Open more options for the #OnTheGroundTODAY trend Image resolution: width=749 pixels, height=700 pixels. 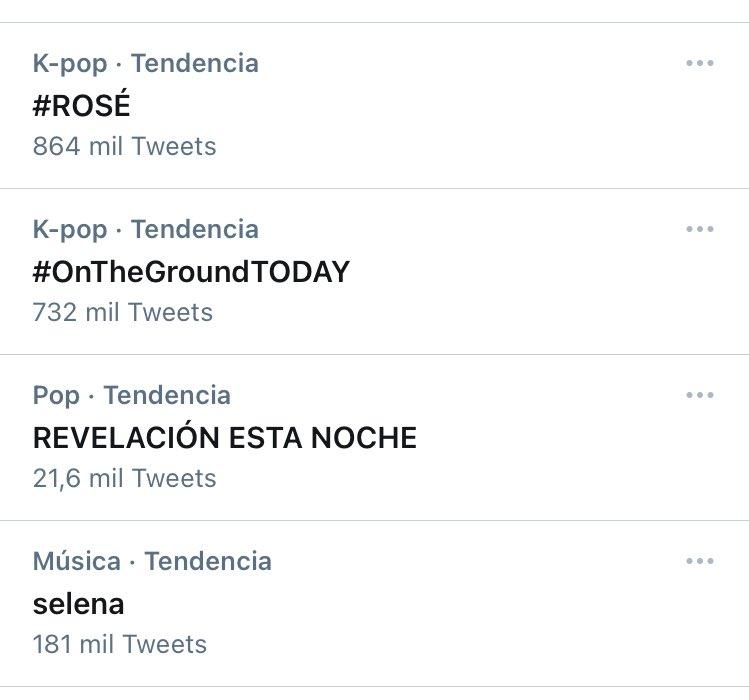(x=700, y=229)
